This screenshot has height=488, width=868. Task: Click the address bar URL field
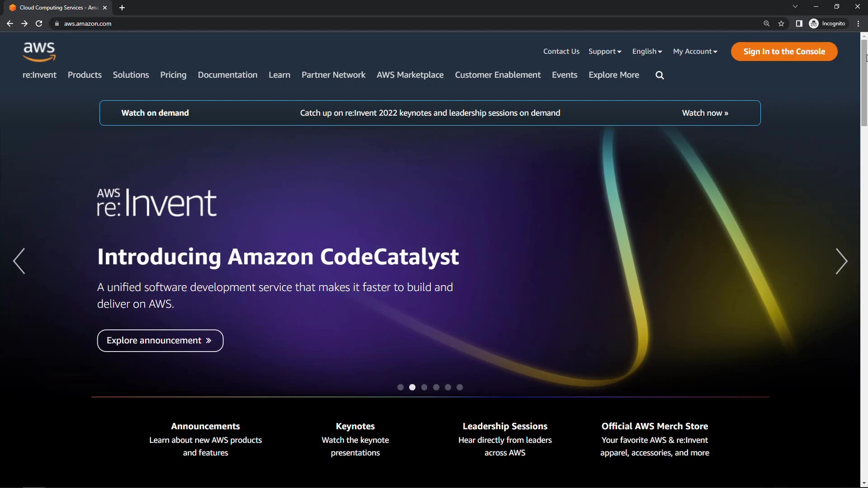407,23
